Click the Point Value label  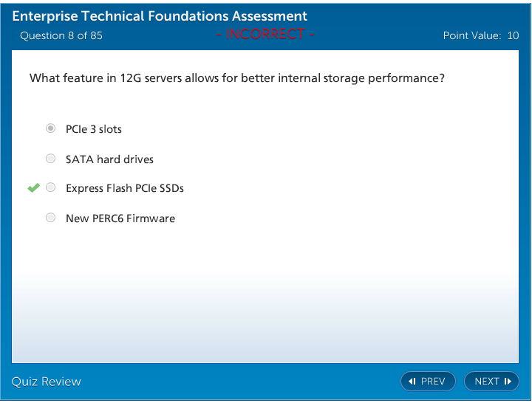pyautogui.click(x=472, y=35)
